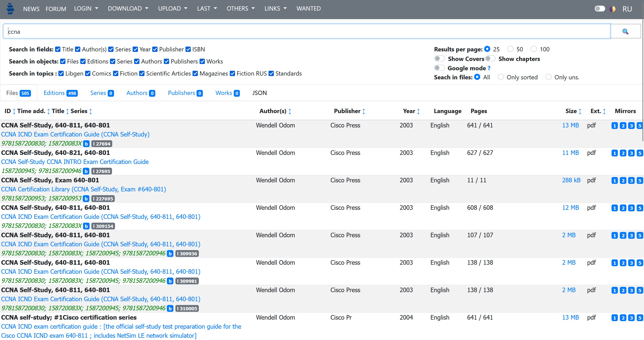Toggle the Show Covers switch
Screen dimensions: 644x340
[439, 59]
